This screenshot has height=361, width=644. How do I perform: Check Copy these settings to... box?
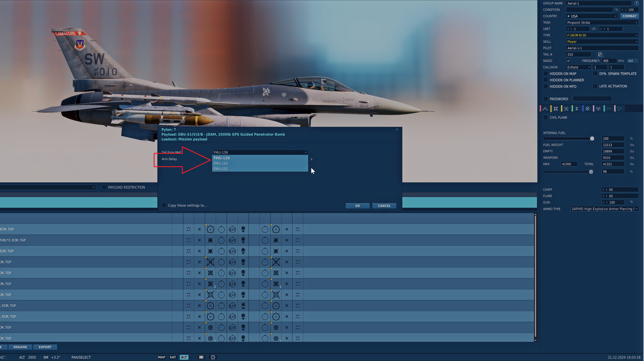pyautogui.click(x=164, y=205)
